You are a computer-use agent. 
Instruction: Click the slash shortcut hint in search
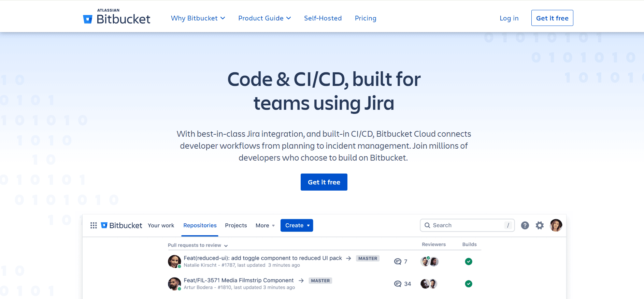click(x=508, y=225)
